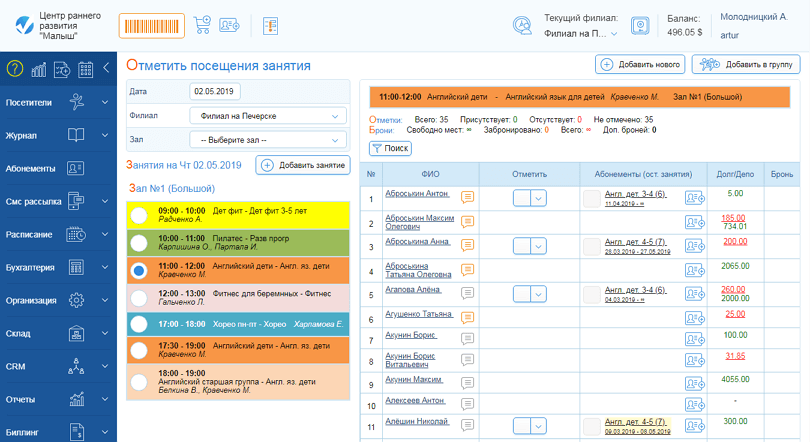Select the 09:00 - 10:00 Дет фит class
The height and width of the screenshot is (442, 810).
[x=140, y=214]
